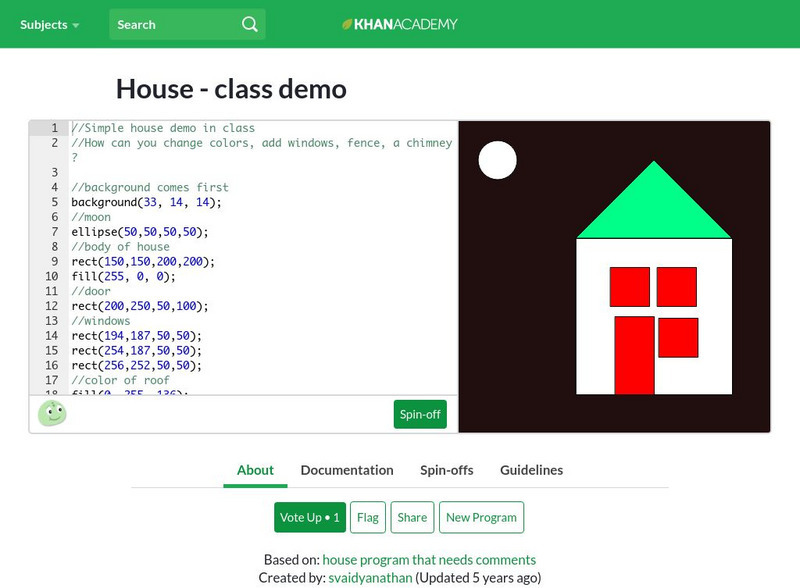Click the '//door' comment line

pos(90,291)
